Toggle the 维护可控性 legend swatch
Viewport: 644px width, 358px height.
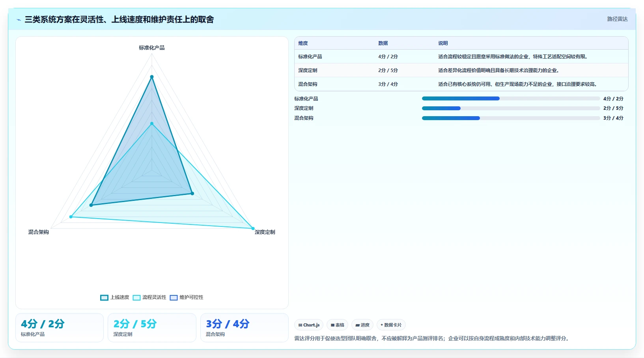[x=174, y=297]
